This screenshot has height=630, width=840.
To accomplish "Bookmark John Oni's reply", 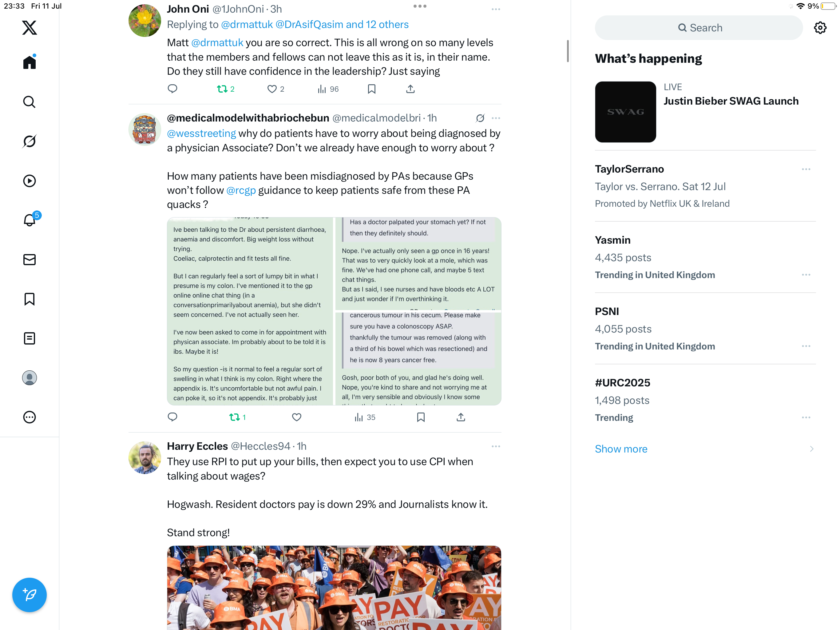I will coord(371,89).
